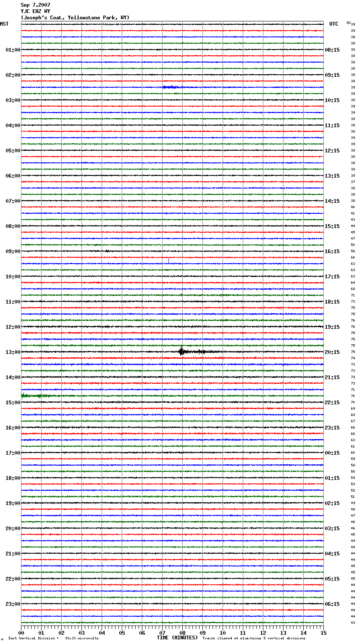Select the 06:00 MST row label
357x644 pixels.
(13, 176)
